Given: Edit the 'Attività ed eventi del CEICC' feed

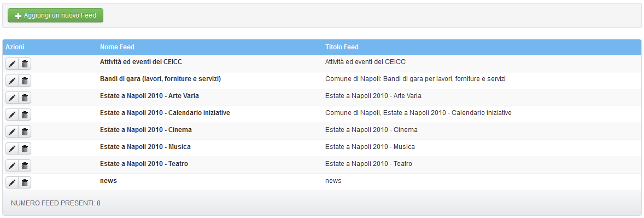Looking at the screenshot, I should (13, 64).
